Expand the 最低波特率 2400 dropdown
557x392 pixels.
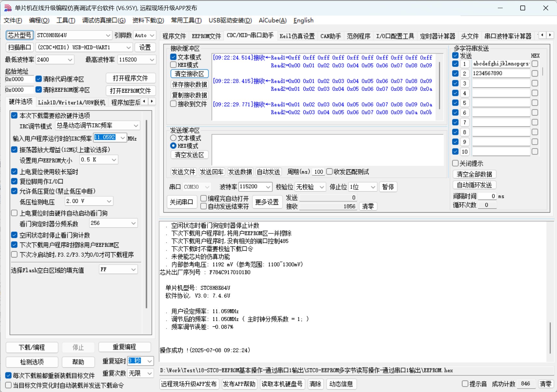click(70, 60)
